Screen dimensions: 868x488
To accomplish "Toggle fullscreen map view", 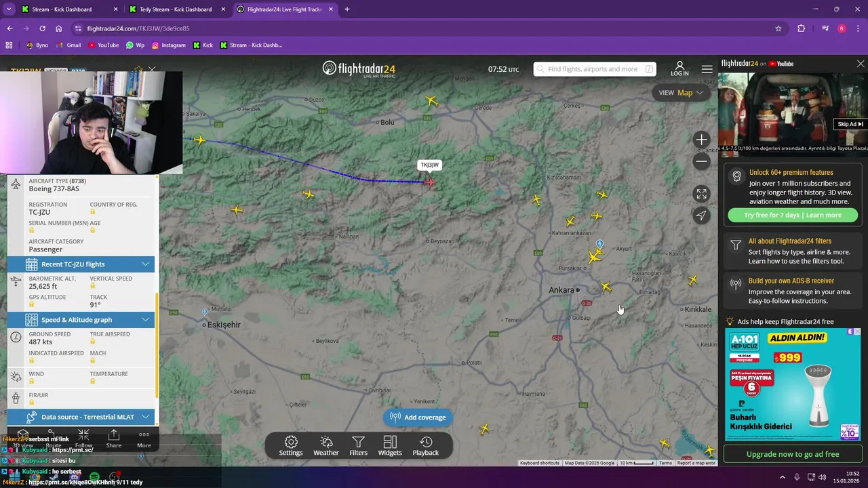I will coord(701,195).
